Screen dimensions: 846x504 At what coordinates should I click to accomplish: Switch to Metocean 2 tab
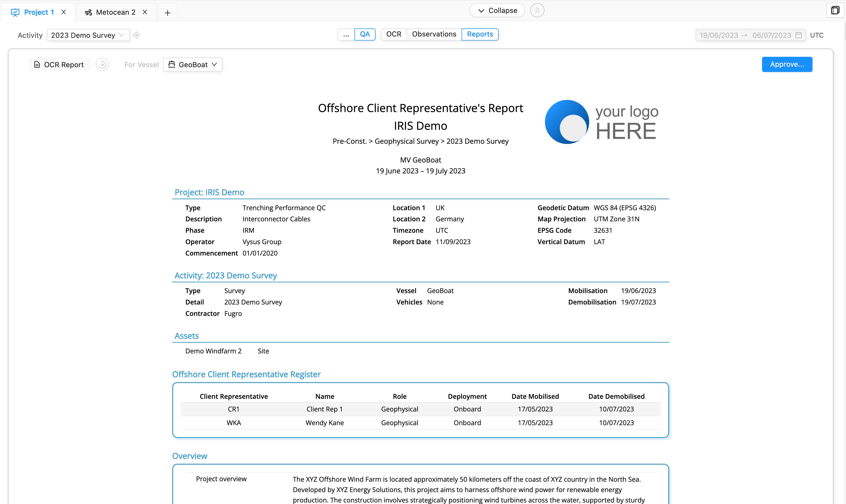click(116, 12)
